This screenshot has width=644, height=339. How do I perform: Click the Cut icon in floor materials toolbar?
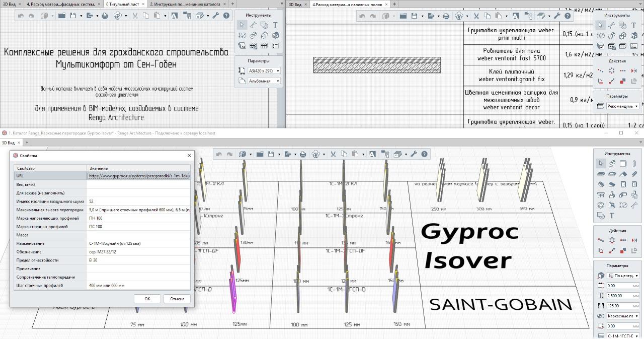tap(476, 16)
